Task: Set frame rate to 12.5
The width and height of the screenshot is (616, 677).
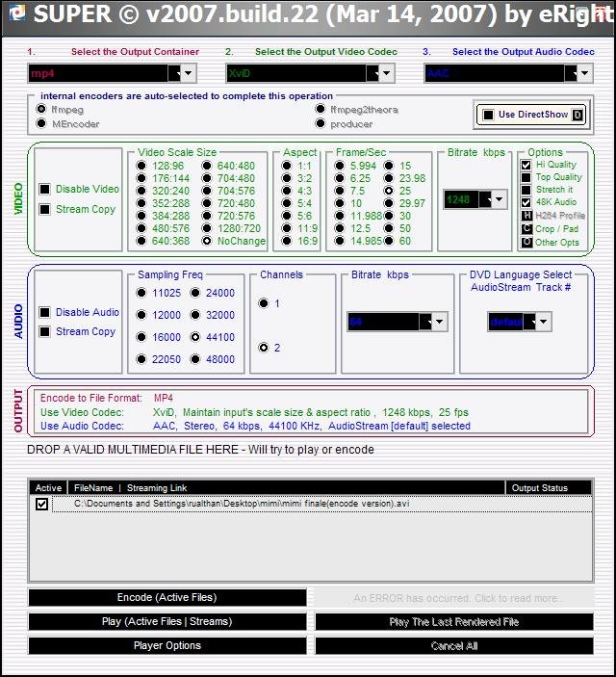Action: tap(340, 228)
